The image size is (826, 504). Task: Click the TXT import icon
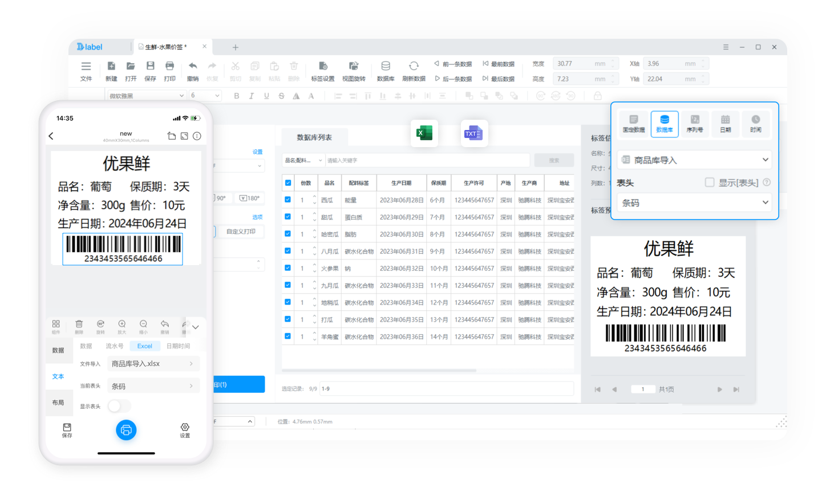(473, 133)
